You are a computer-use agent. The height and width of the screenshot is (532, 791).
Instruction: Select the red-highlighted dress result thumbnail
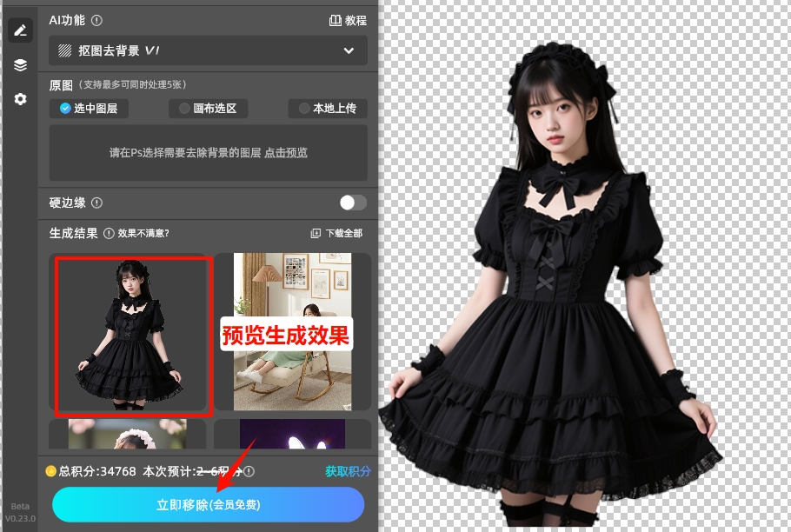132,336
